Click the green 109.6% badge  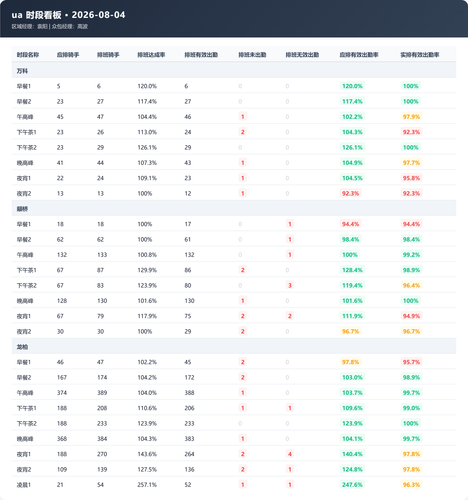click(352, 408)
